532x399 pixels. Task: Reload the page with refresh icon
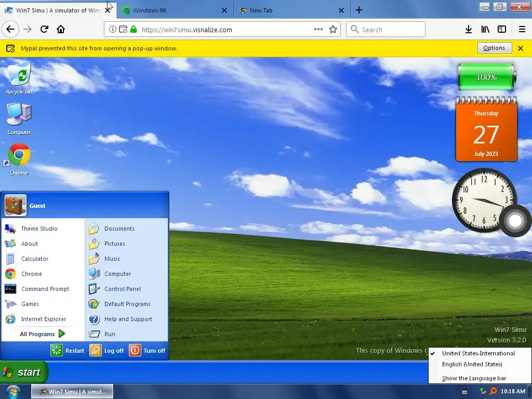click(44, 29)
